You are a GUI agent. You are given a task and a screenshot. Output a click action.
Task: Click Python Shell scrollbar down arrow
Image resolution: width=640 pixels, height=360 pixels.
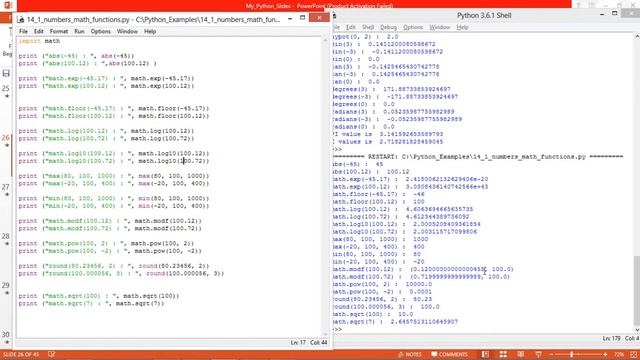pos(637,329)
